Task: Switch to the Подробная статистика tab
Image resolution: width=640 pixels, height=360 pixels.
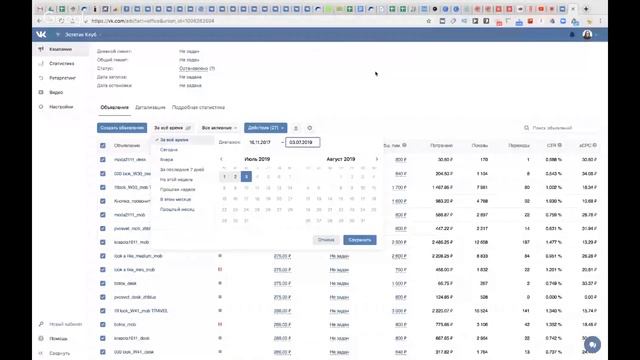Action: coord(198,108)
